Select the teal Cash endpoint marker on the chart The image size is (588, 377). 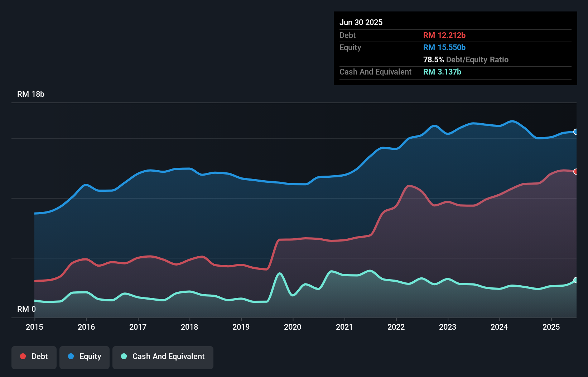coord(576,281)
